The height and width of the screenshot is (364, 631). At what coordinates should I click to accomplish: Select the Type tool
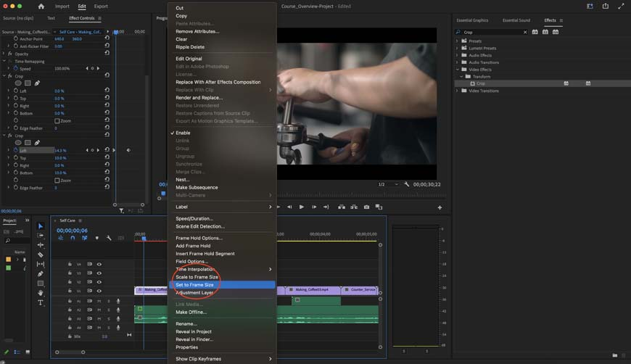pos(40,302)
